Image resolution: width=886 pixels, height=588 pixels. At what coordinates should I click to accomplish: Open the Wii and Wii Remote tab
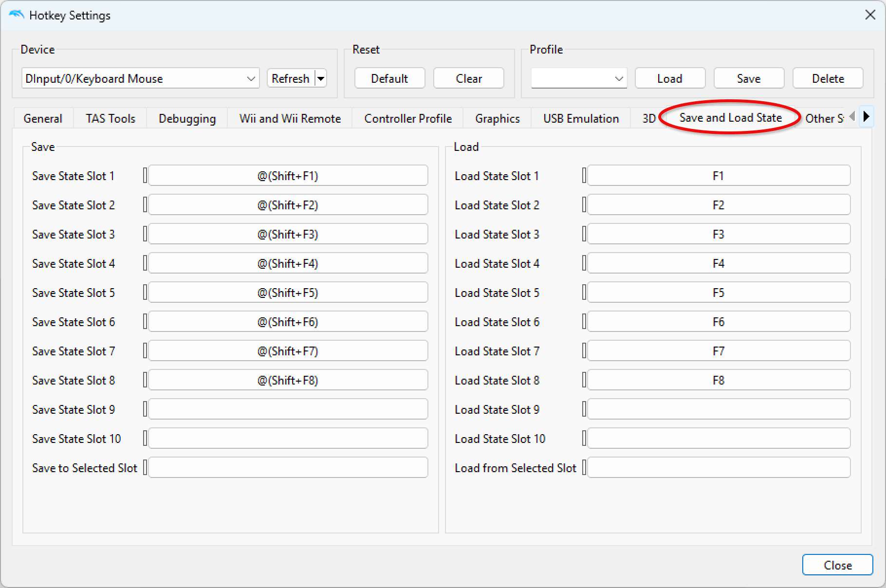click(x=290, y=118)
